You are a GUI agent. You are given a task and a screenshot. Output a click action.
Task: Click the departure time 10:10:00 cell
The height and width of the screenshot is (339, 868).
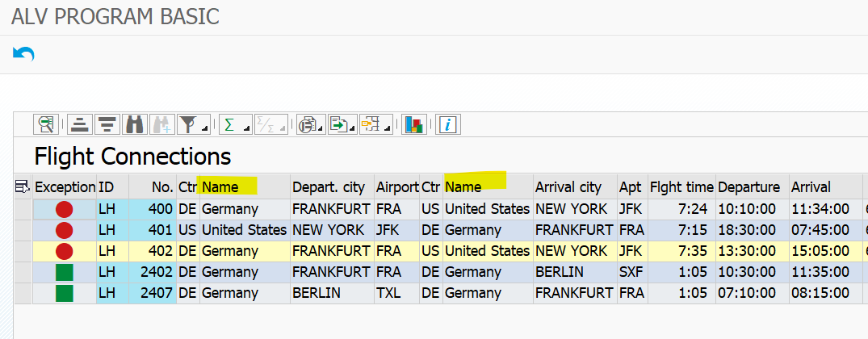point(753,209)
